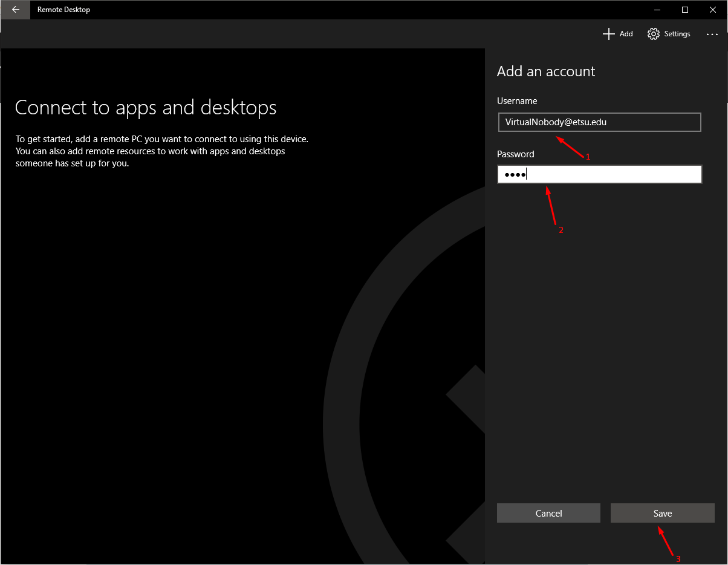Screen dimensions: 728x565
Task: Click the Password label above the field
Action: (516, 154)
